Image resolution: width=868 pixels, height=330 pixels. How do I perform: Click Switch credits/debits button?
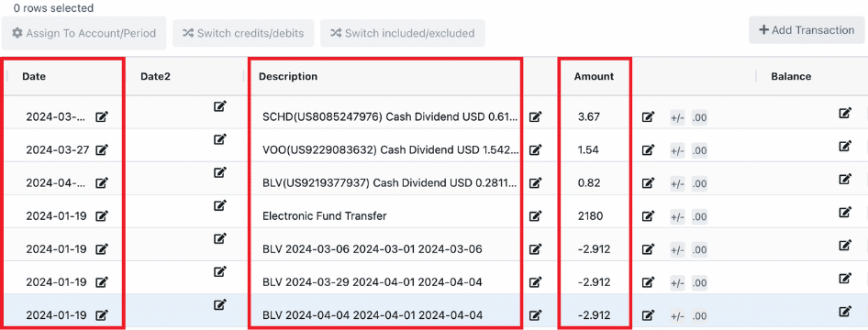tap(243, 33)
